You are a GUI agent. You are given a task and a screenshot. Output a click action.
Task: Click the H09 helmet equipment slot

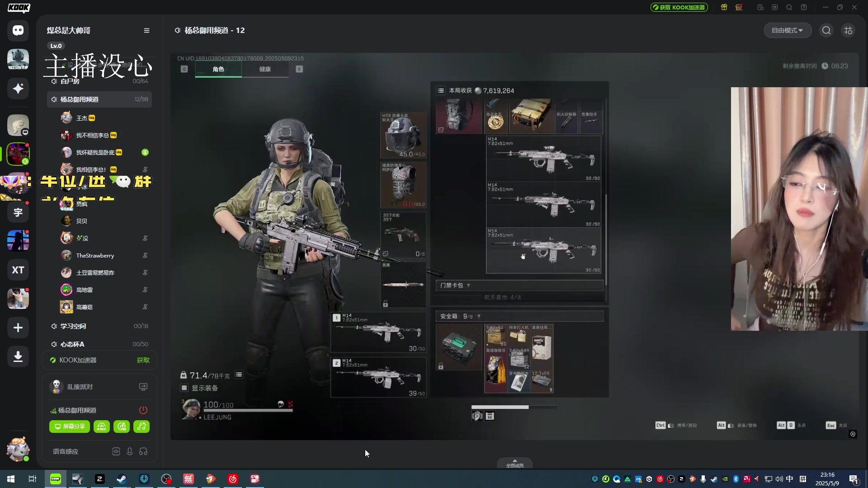pyautogui.click(x=403, y=135)
